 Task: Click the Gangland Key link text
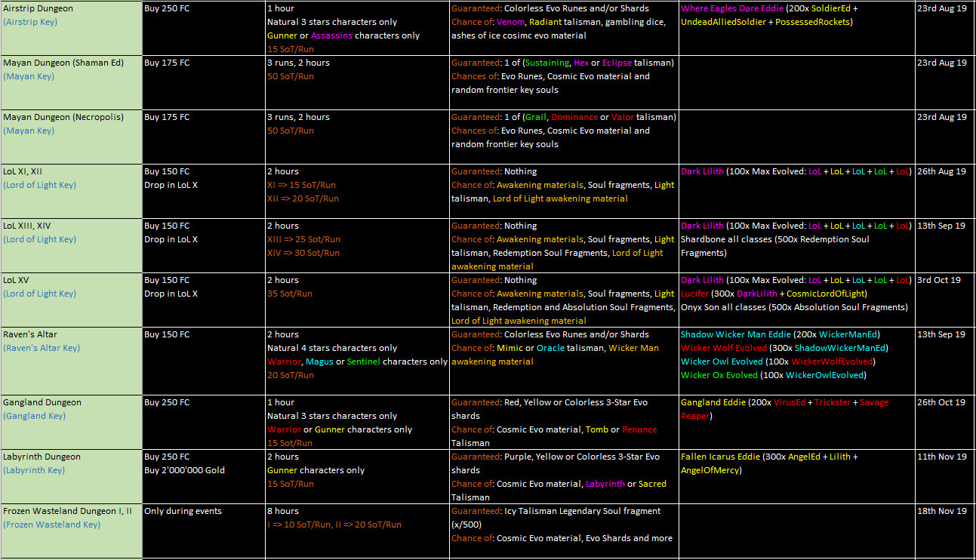point(35,416)
